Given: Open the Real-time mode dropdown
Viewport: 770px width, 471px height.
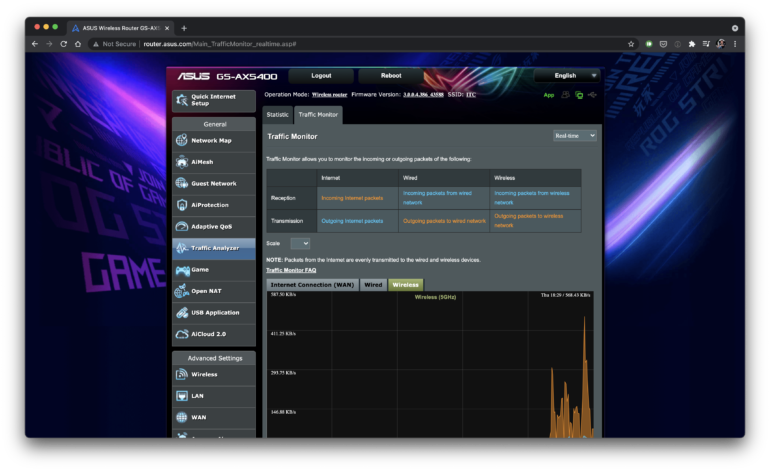Looking at the screenshot, I should click(575, 136).
